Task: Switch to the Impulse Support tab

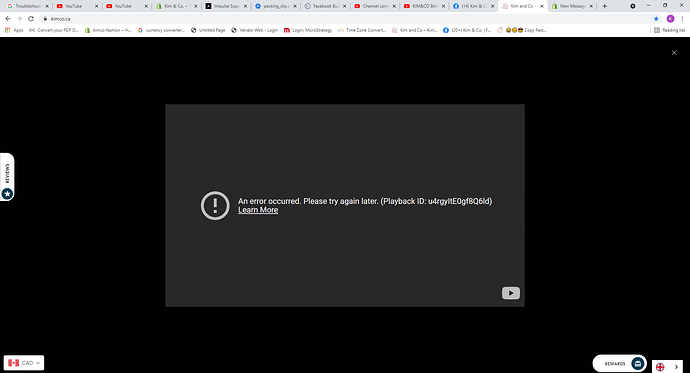Action: pos(226,6)
